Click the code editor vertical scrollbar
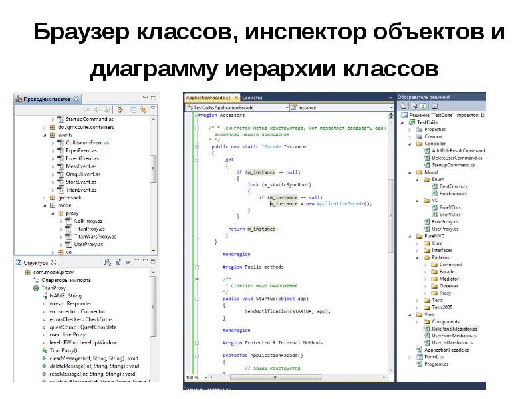Image resolution: width=532 pixels, height=399 pixels. point(391,215)
